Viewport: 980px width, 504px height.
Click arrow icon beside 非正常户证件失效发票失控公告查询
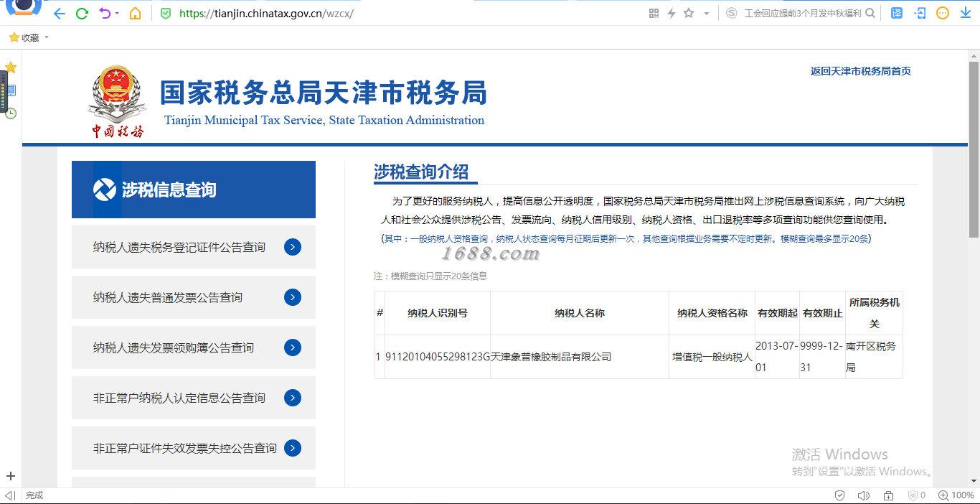click(x=293, y=448)
